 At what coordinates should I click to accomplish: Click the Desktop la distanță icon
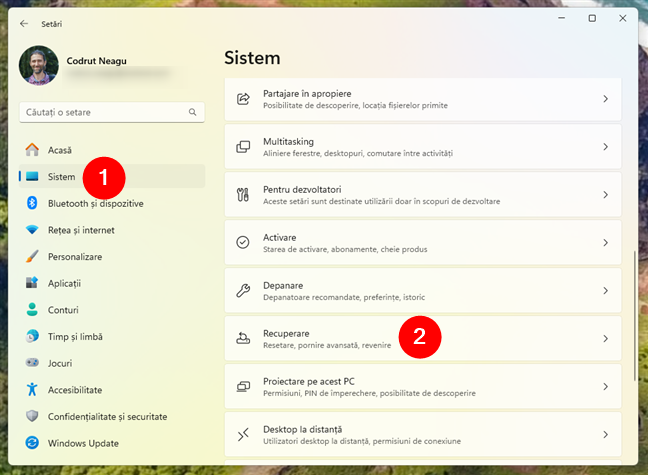click(243, 434)
